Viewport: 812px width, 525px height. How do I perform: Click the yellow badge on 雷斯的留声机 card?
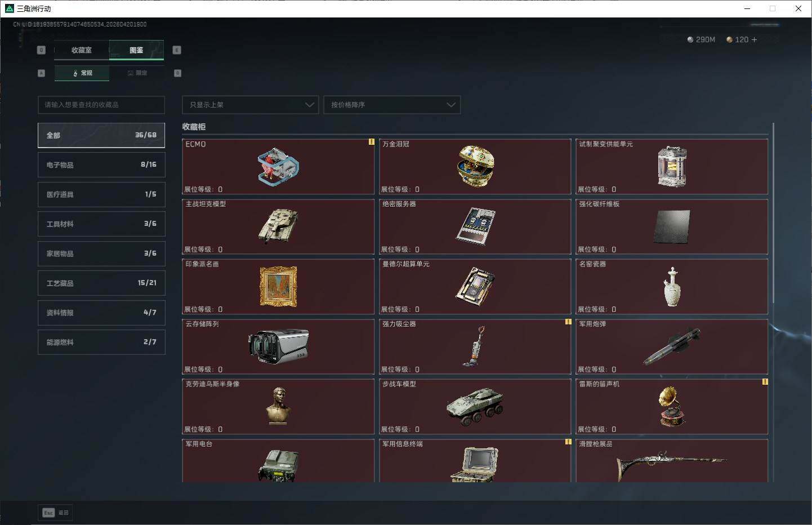(x=765, y=382)
